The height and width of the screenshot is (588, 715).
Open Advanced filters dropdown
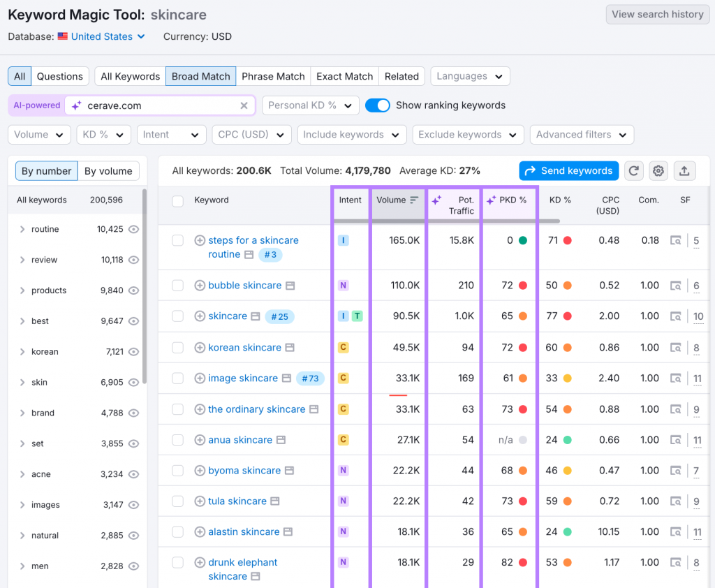click(582, 135)
